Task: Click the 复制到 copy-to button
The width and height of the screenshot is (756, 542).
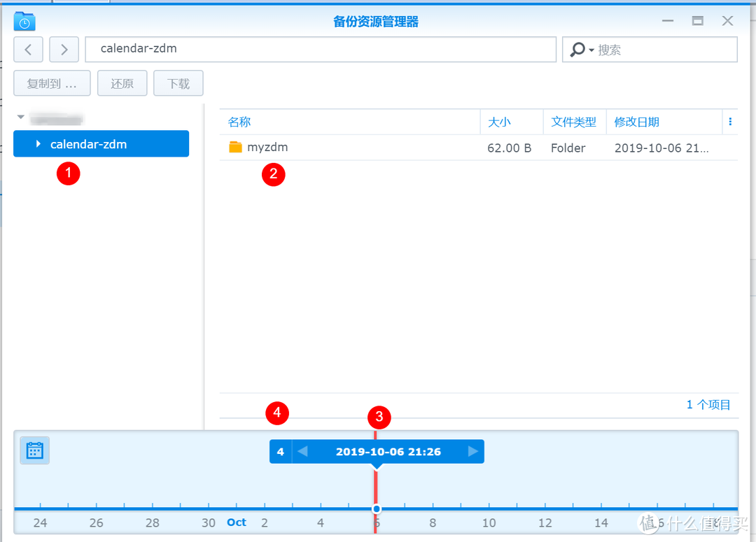Action: point(52,83)
